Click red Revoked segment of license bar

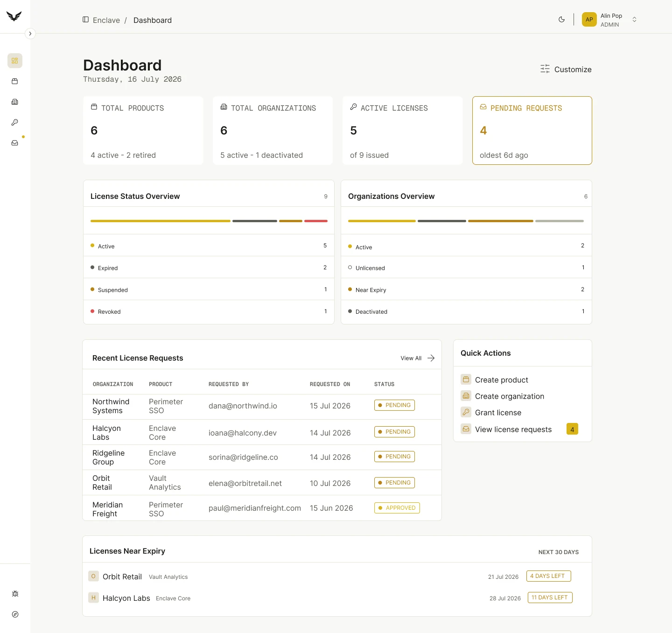[x=316, y=221]
